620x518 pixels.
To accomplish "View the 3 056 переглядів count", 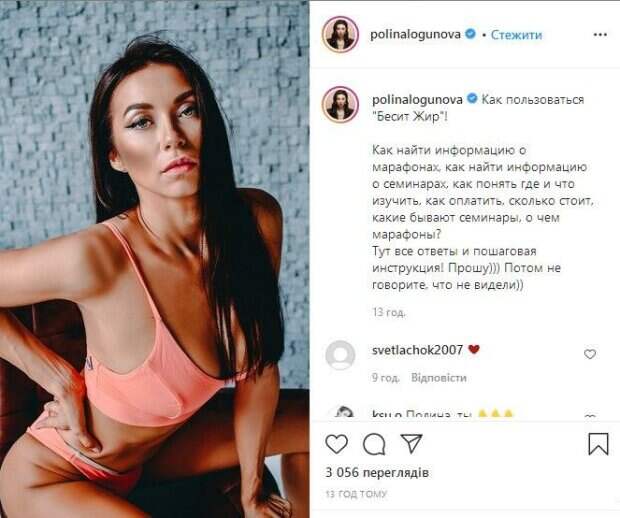I will [377, 472].
